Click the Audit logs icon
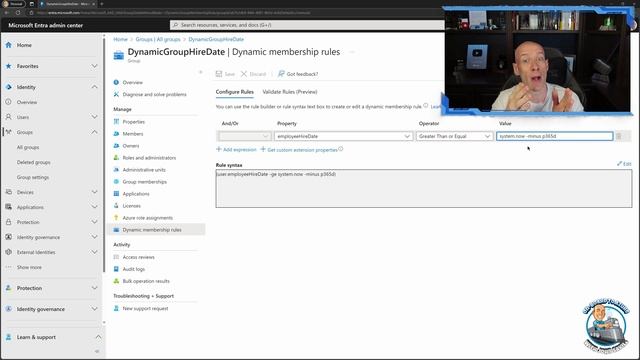 [116, 269]
